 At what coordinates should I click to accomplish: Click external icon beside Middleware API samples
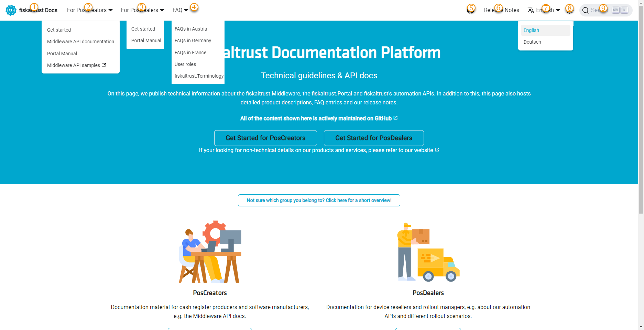104,65
